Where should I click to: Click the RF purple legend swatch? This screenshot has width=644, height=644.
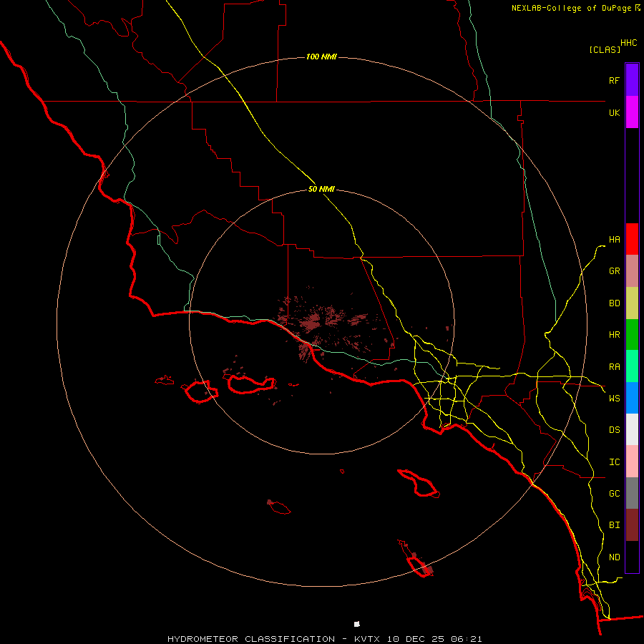point(632,80)
